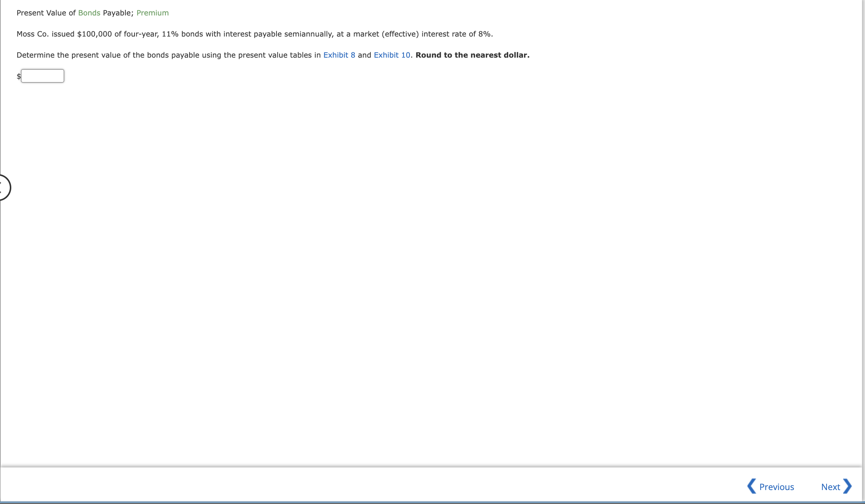
Task: Click the 'Moss Co. issued $100,000' sentence
Action: [64, 34]
